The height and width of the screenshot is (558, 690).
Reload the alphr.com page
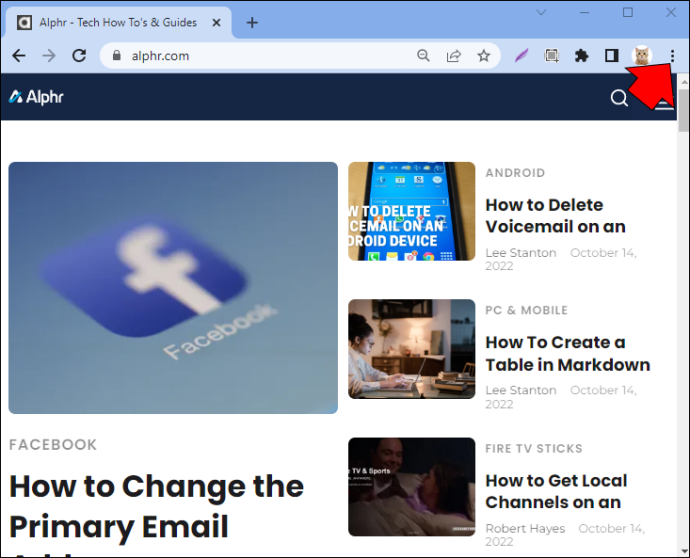pos(79,56)
